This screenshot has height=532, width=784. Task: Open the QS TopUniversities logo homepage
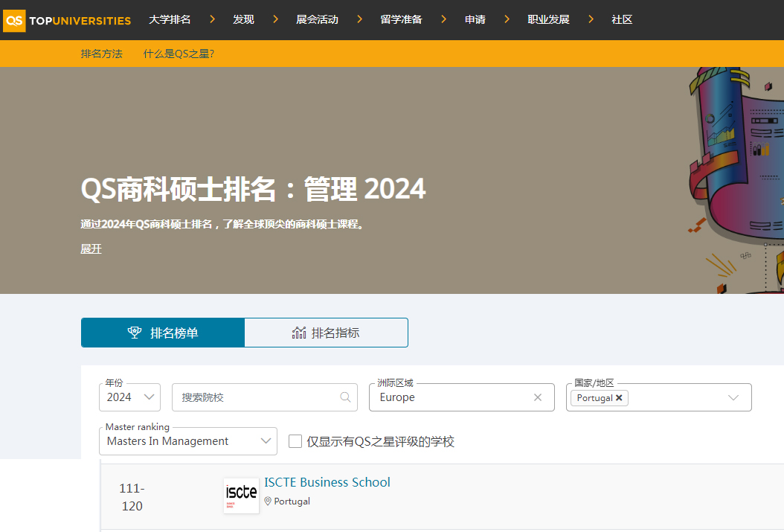click(67, 21)
